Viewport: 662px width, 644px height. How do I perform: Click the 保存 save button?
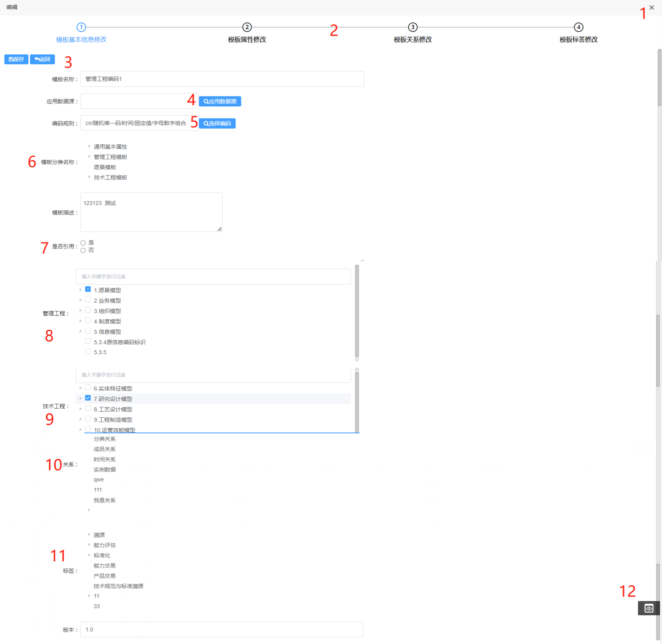(x=16, y=59)
